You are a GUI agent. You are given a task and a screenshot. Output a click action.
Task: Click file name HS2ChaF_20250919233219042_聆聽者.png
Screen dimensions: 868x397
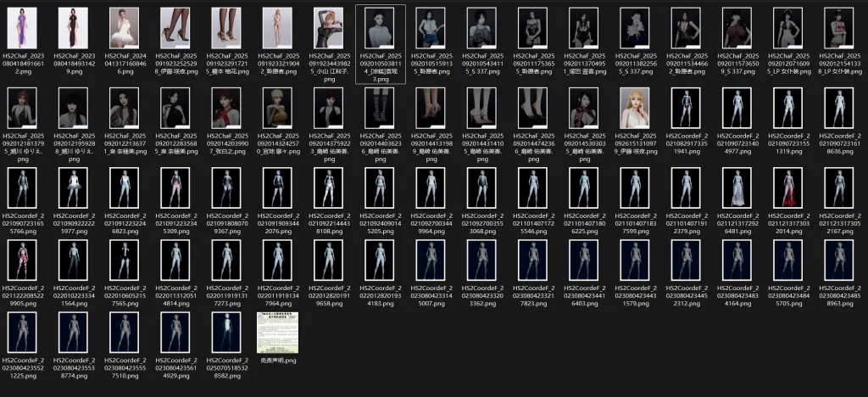click(277, 64)
